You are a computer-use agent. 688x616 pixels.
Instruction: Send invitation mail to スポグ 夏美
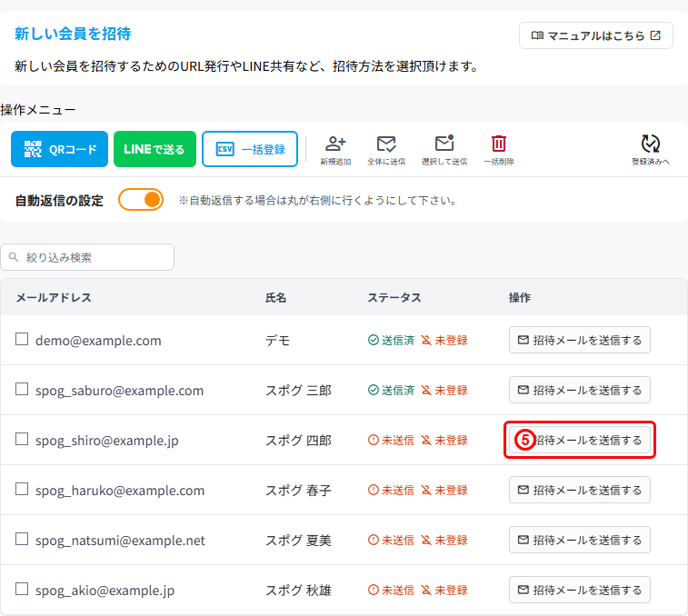point(580,540)
